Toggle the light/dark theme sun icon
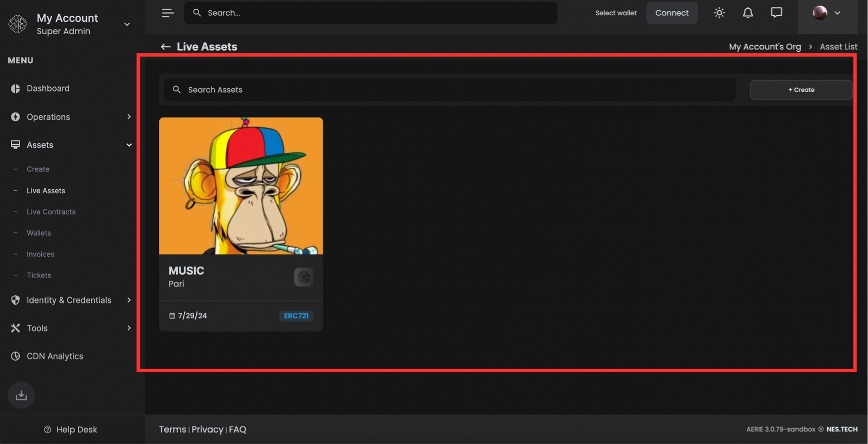The height and width of the screenshot is (444, 868). pos(719,13)
